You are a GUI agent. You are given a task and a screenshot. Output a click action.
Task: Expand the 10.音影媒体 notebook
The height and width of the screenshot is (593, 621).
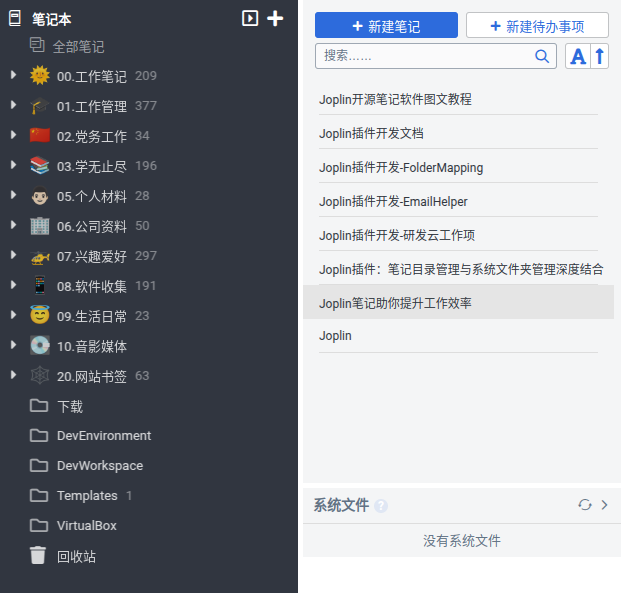pyautogui.click(x=13, y=345)
